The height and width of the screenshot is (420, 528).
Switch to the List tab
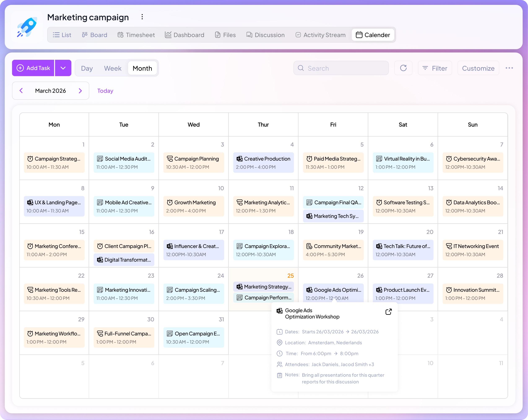[62, 35]
